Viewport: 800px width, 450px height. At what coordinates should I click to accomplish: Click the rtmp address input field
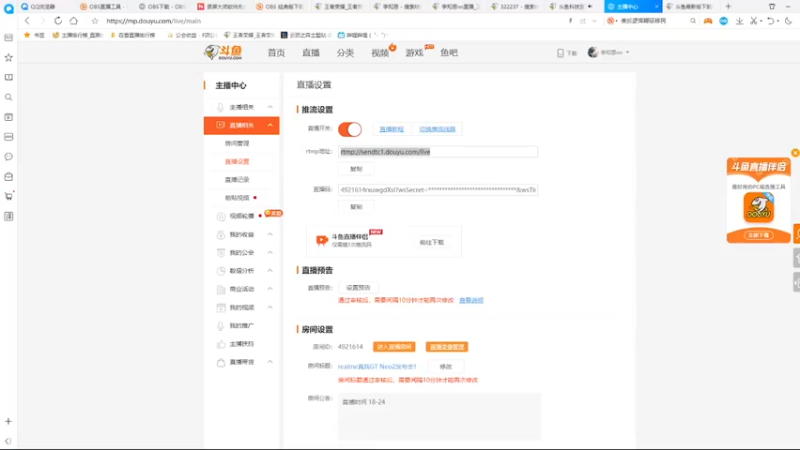438,152
